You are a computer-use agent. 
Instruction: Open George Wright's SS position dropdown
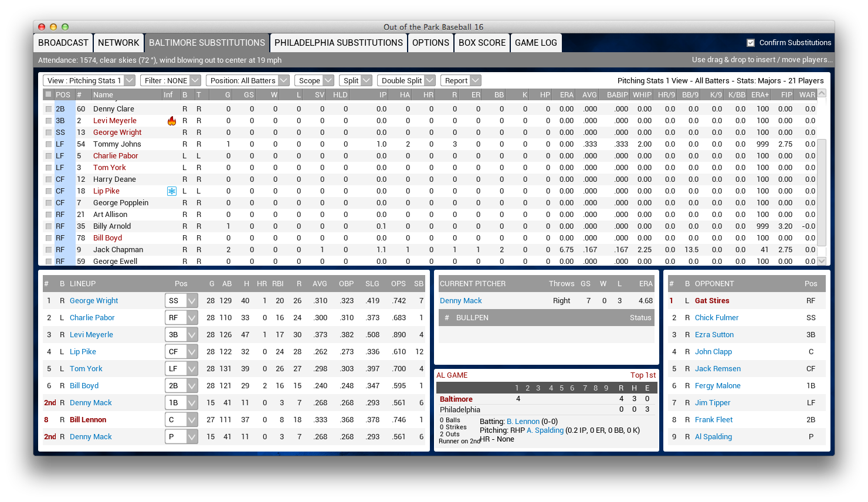coord(181,301)
